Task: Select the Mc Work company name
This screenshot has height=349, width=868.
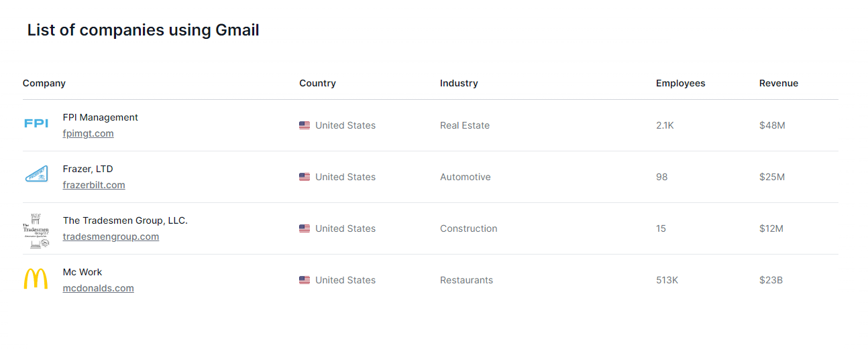Action: pyautogui.click(x=83, y=272)
